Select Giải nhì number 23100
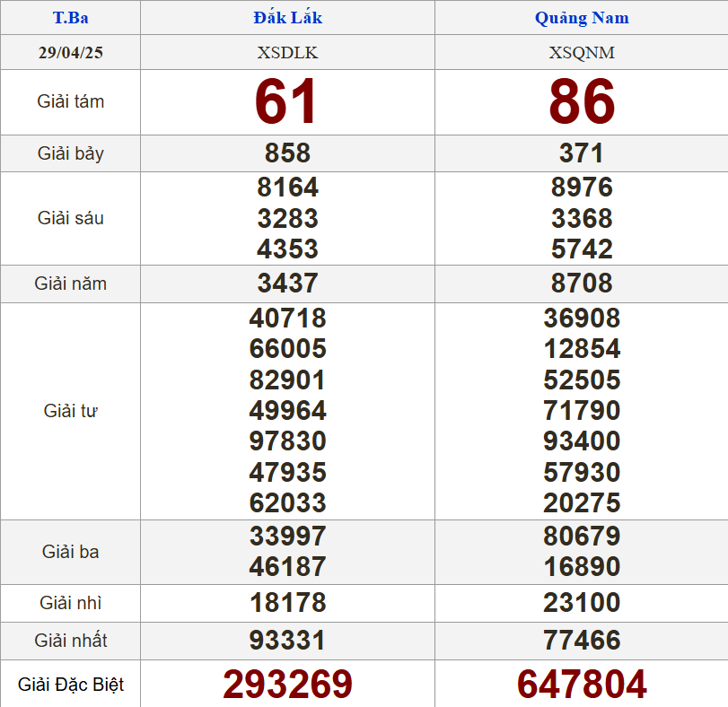Viewport: 728px width, 707px height. click(582, 603)
